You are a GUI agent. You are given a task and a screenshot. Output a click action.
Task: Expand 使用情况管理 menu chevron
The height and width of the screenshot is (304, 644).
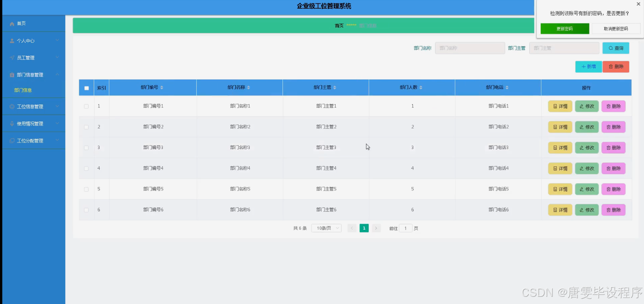click(57, 123)
